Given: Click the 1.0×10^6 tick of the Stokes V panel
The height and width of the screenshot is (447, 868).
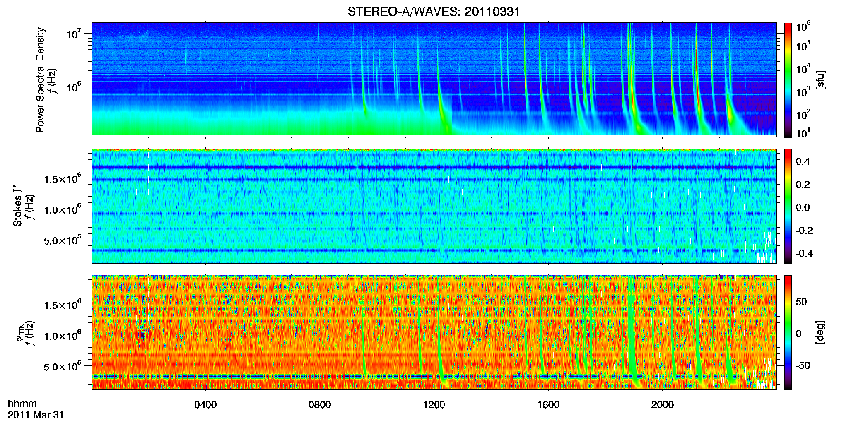Looking at the screenshot, I should [63, 209].
